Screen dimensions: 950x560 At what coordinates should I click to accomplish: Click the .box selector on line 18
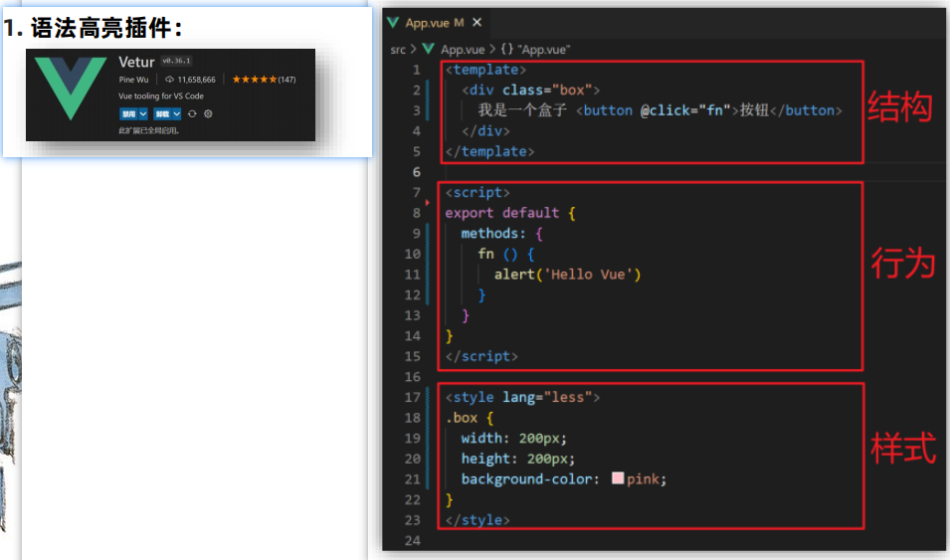461,418
